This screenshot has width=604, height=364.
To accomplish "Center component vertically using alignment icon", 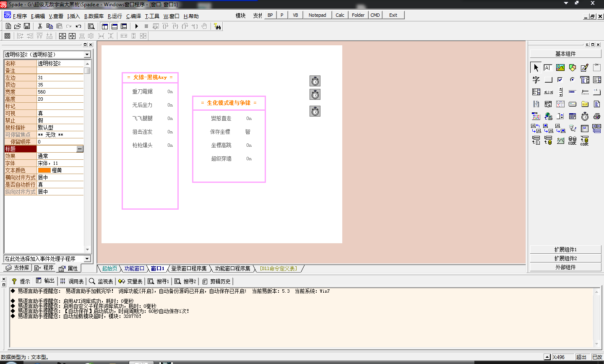I will (x=72, y=36).
